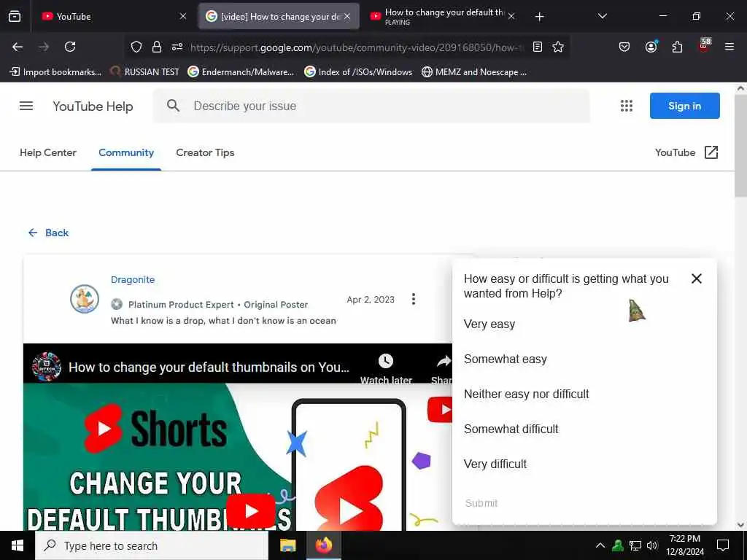747x560 pixels.
Task: Choose Somewhat easy in the survey
Action: click(x=506, y=359)
